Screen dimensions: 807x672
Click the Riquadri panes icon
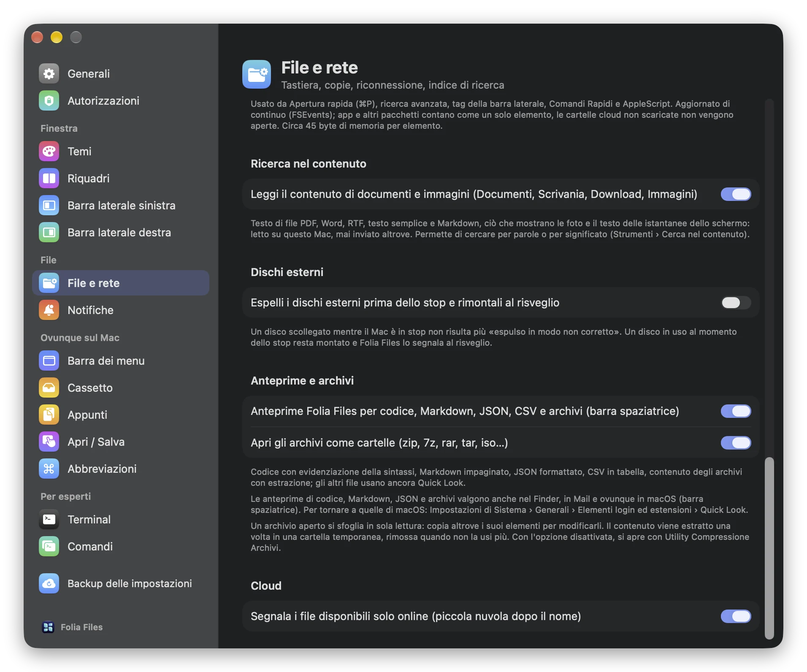tap(49, 179)
